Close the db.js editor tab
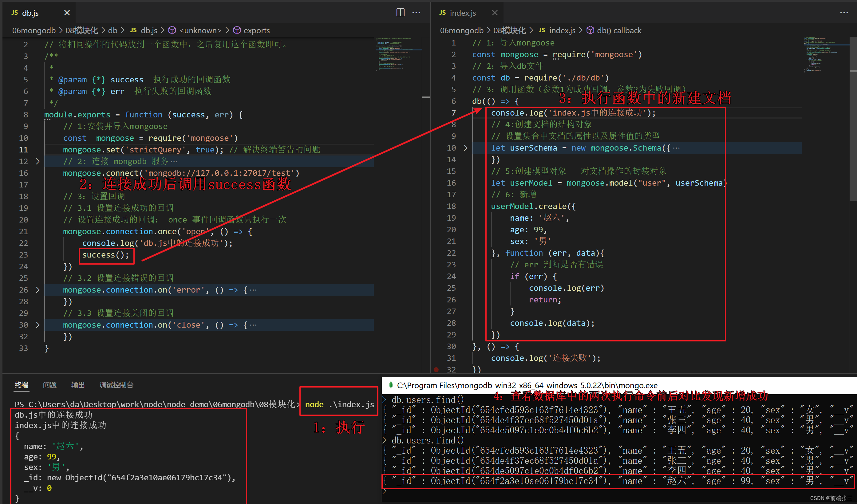 [x=67, y=13]
